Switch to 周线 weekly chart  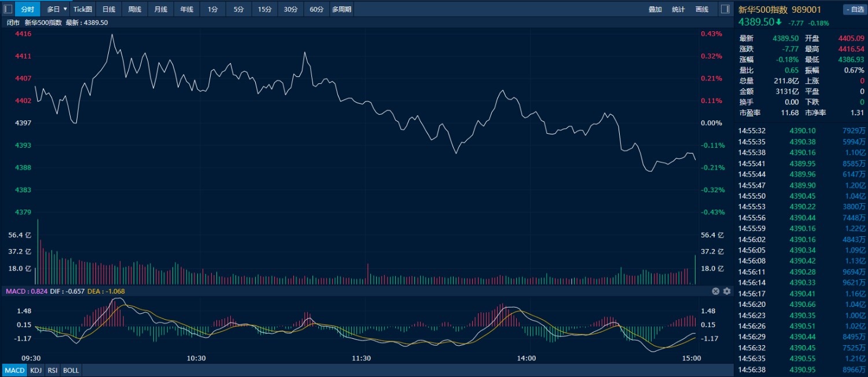[135, 9]
